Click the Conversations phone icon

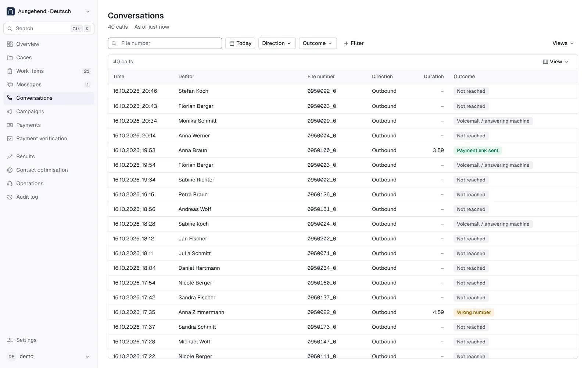(10, 98)
